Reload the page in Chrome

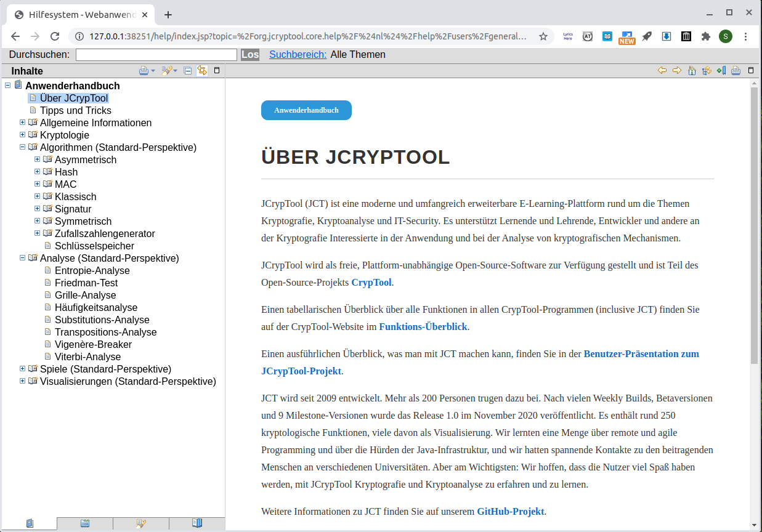click(55, 36)
